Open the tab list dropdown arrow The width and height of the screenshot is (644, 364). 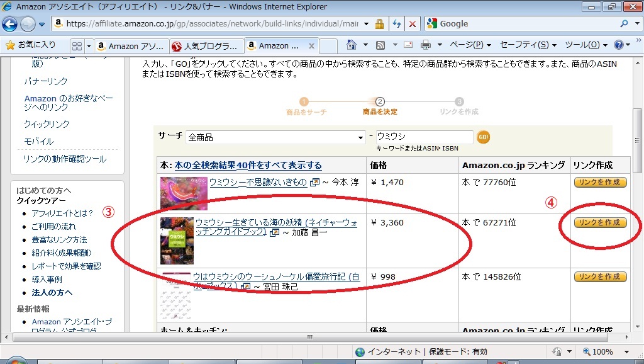88,46
